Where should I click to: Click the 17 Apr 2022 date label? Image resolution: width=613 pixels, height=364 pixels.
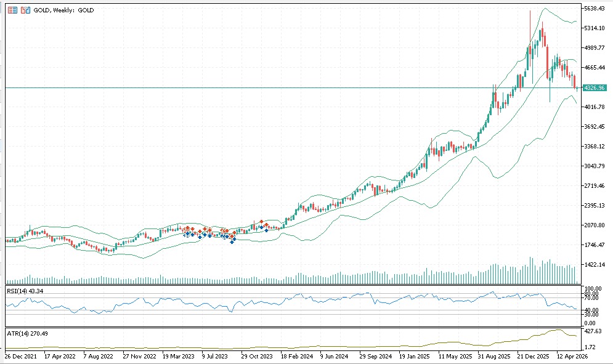(60, 356)
